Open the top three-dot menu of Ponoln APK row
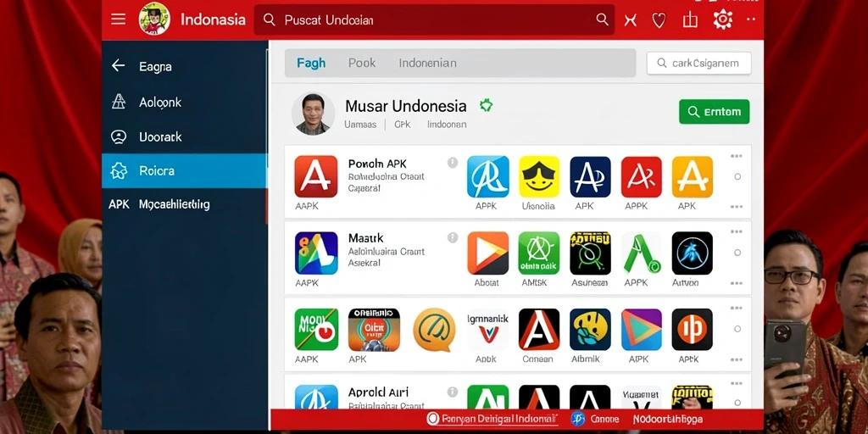 coord(737,156)
